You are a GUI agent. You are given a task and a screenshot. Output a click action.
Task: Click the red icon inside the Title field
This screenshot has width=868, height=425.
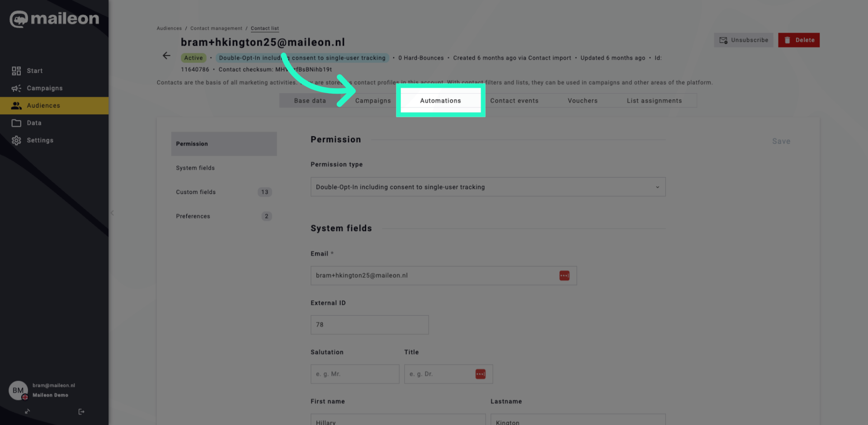click(x=481, y=374)
